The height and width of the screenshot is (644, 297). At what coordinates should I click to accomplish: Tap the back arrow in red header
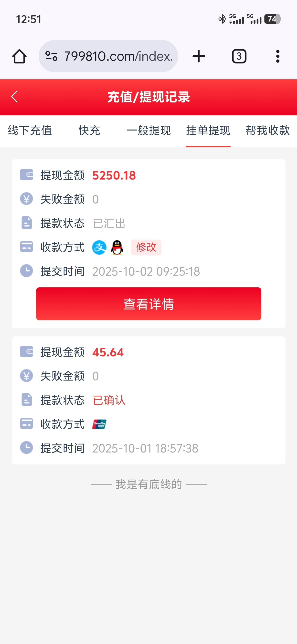pyautogui.click(x=14, y=97)
